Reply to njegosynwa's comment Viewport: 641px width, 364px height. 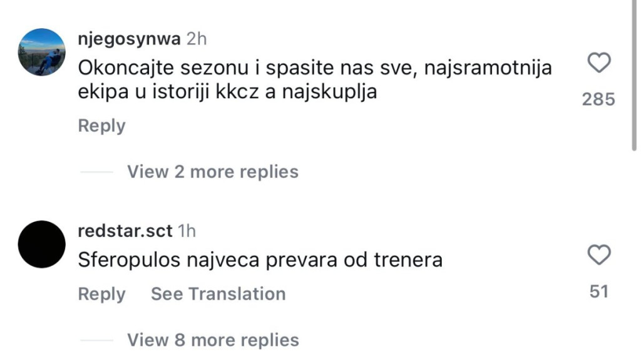pyautogui.click(x=101, y=126)
